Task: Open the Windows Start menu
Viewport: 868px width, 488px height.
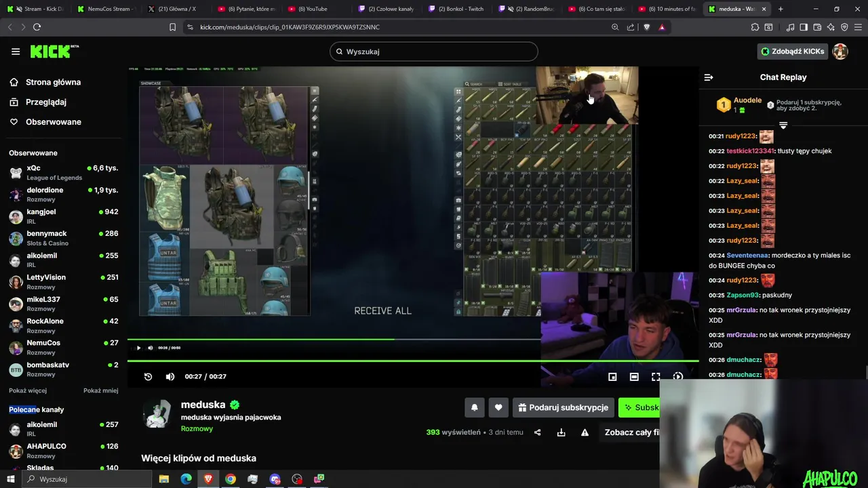Action: tap(10, 479)
